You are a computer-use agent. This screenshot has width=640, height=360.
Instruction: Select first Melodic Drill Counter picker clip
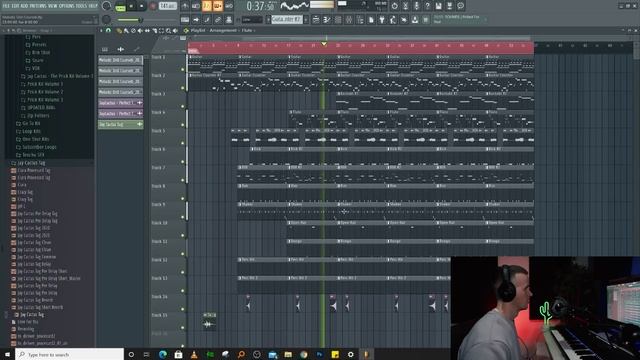tap(120, 60)
